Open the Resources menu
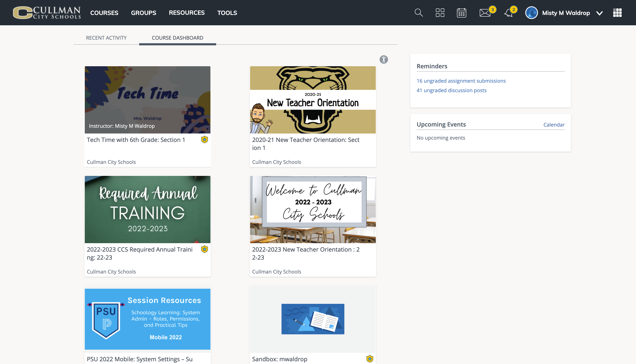 [x=187, y=13]
